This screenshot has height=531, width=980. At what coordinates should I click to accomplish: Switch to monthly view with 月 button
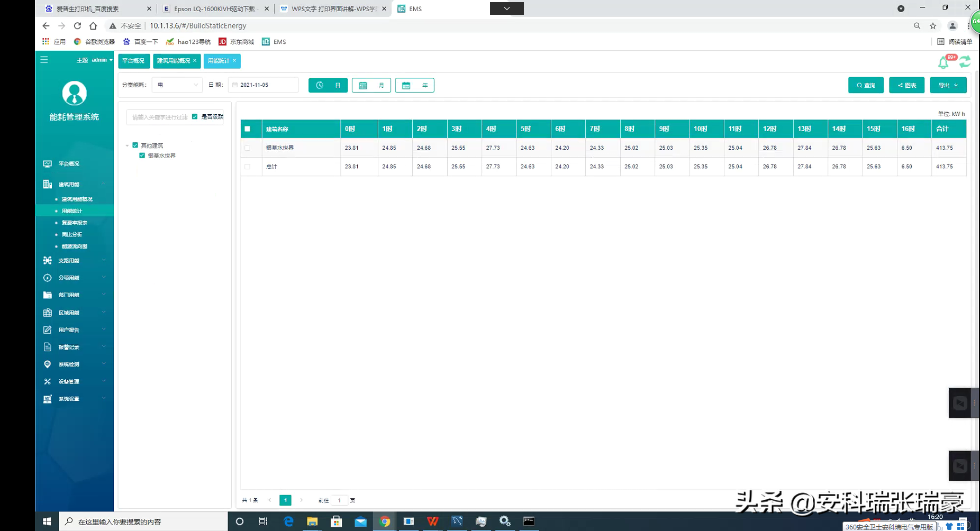tap(371, 85)
